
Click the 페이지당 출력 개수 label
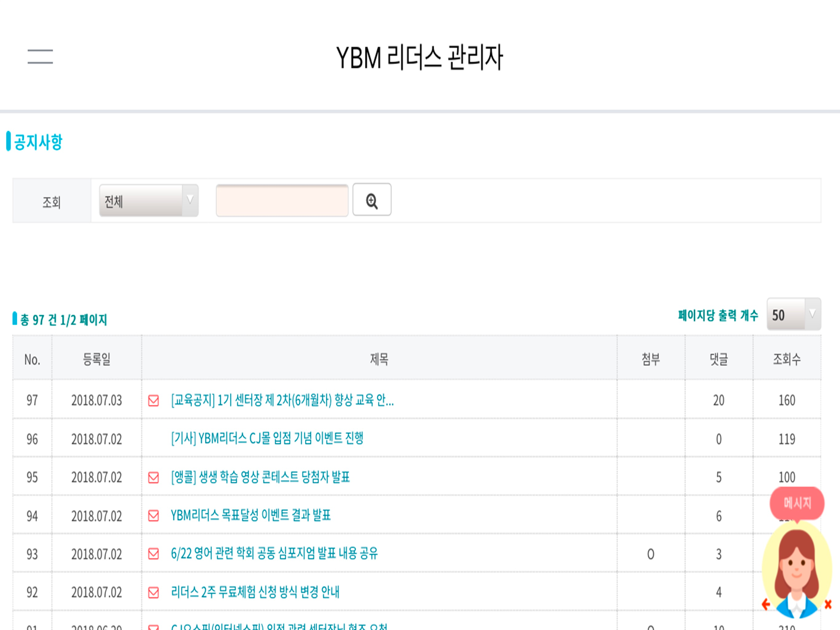click(718, 315)
